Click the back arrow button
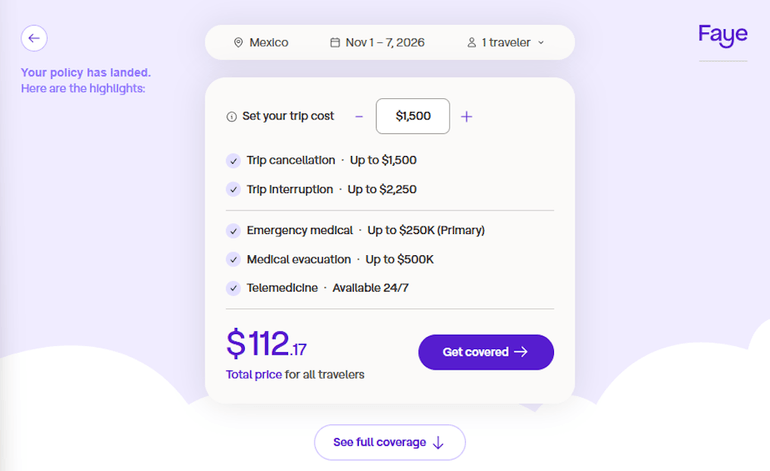Viewport: 770px width, 471px height. 34,38
